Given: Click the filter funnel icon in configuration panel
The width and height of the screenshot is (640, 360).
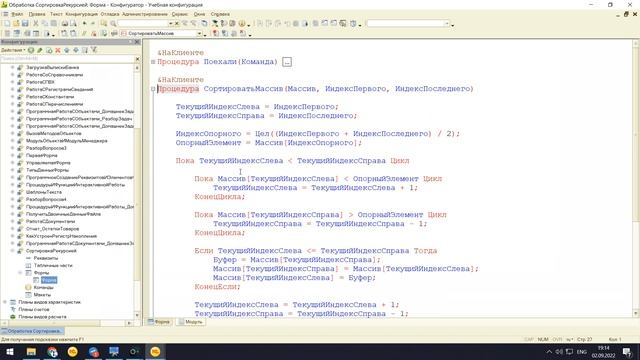Looking at the screenshot, I should [94, 50].
